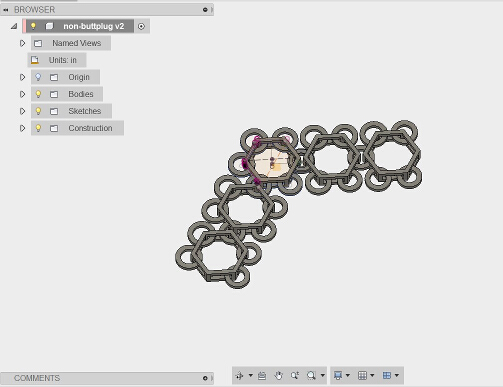Click the Bodies folder icon

pyautogui.click(x=54, y=94)
